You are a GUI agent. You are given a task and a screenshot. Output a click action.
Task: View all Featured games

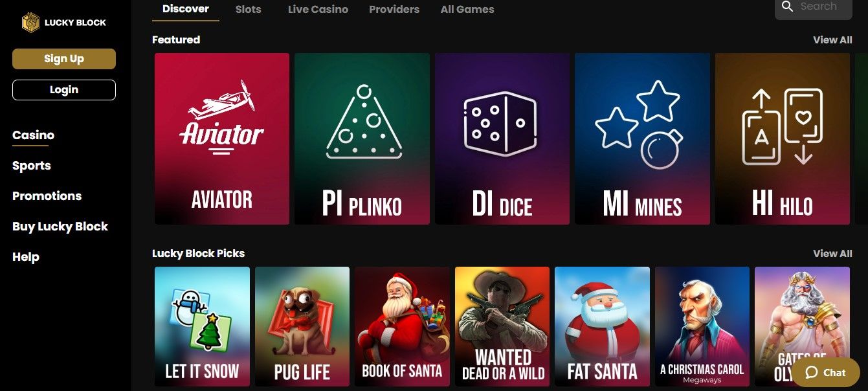tap(832, 39)
